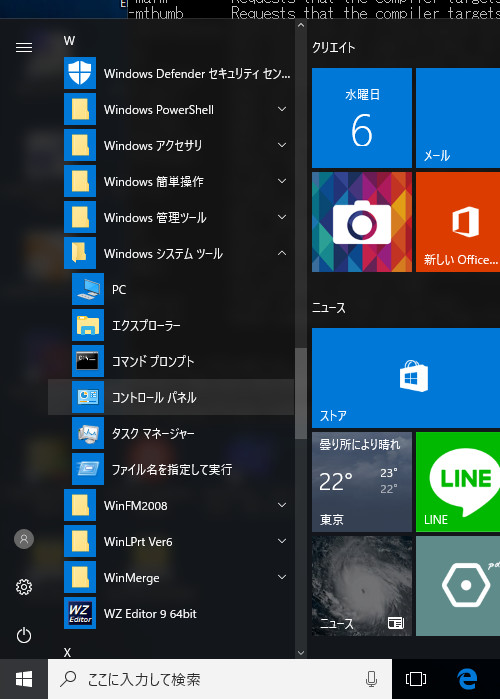This screenshot has width=500, height=699.
Task: Open the ニュース tile with hurricane image
Action: click(362, 586)
